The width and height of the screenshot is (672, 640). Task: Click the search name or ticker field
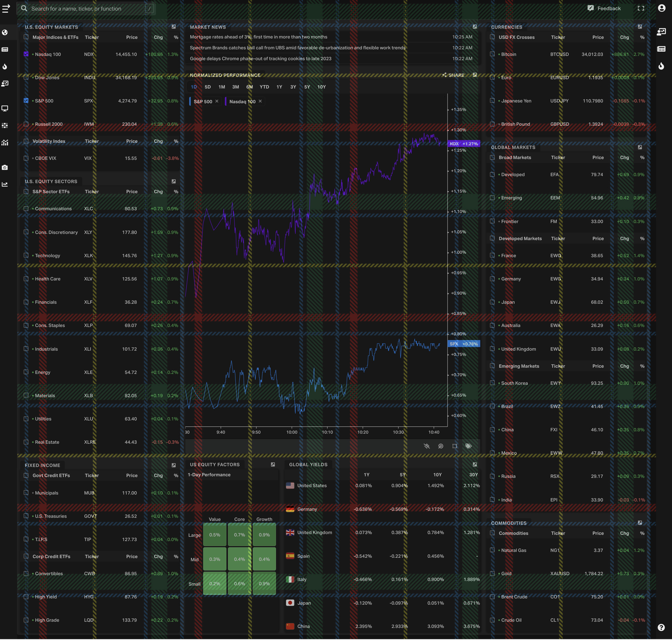[x=85, y=8]
